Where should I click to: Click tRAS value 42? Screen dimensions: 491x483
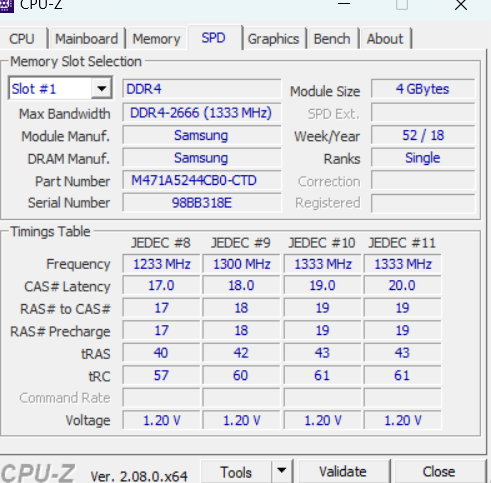tap(241, 353)
